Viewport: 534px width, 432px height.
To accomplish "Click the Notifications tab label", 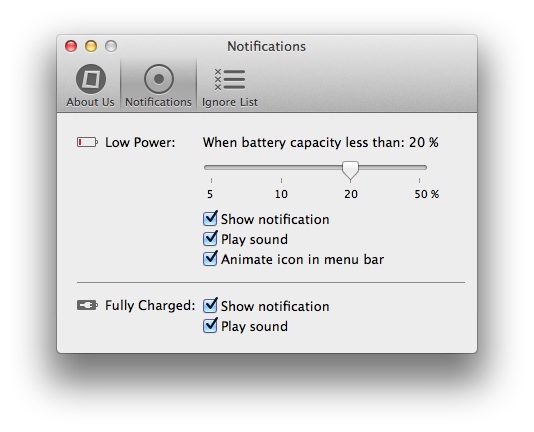I will tap(158, 102).
